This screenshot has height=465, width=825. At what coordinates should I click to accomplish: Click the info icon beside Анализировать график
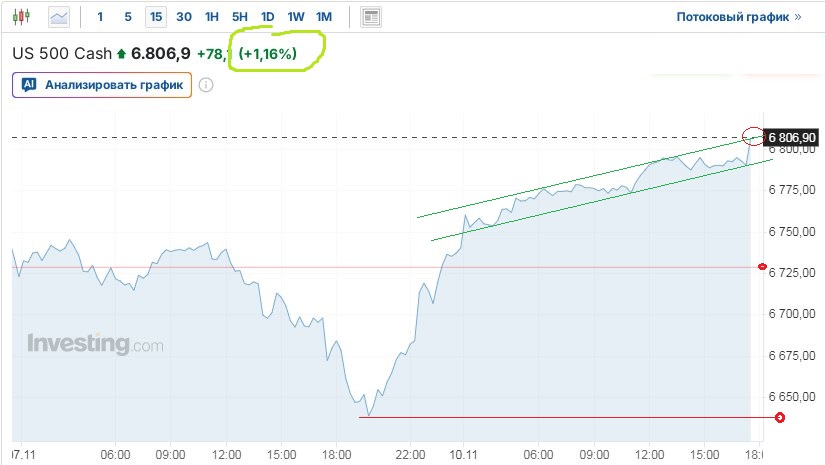point(206,85)
